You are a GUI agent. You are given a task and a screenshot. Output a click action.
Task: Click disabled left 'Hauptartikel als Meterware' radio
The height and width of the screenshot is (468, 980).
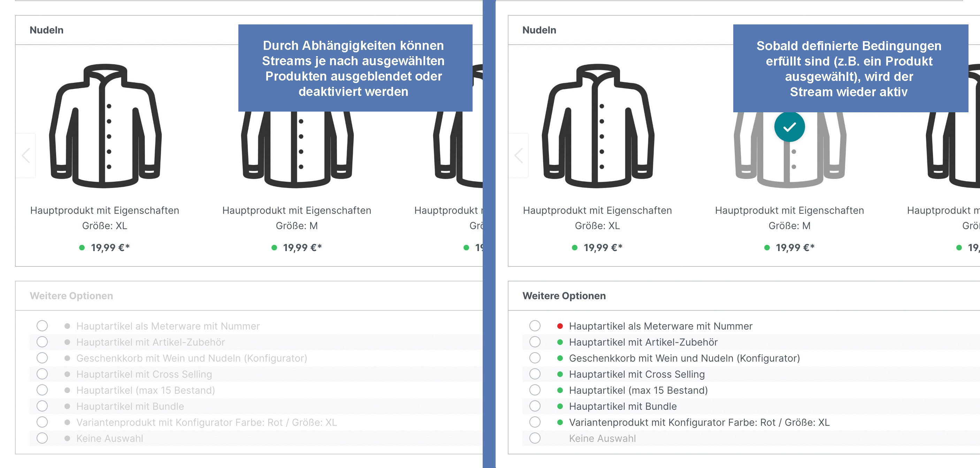[42, 326]
